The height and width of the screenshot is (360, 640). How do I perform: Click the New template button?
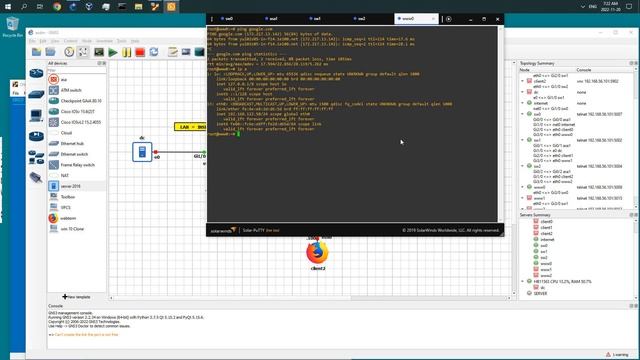tap(76, 297)
